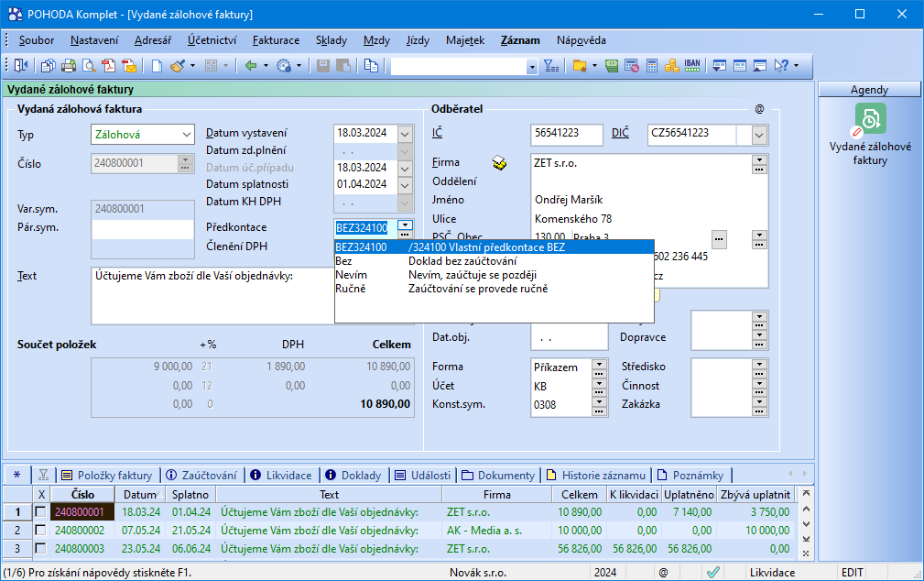The height and width of the screenshot is (581, 924).
Task: Click the yellow icon beside Firma
Action: coord(500,163)
